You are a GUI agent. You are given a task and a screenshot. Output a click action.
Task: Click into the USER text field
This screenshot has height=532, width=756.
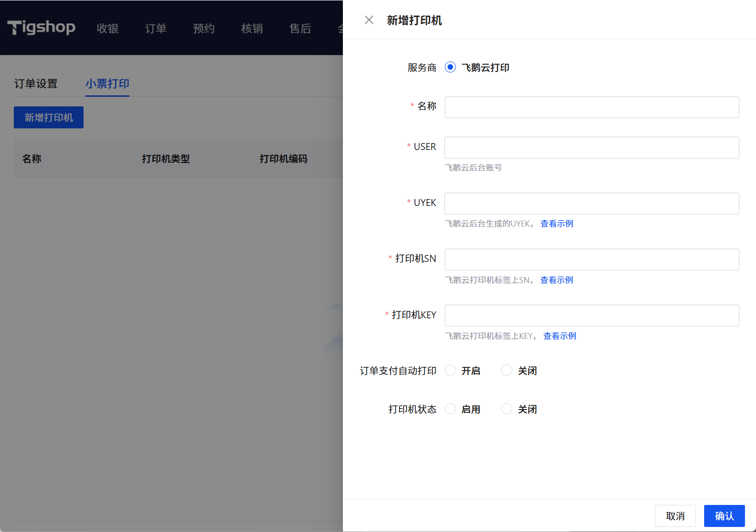pyautogui.click(x=591, y=148)
